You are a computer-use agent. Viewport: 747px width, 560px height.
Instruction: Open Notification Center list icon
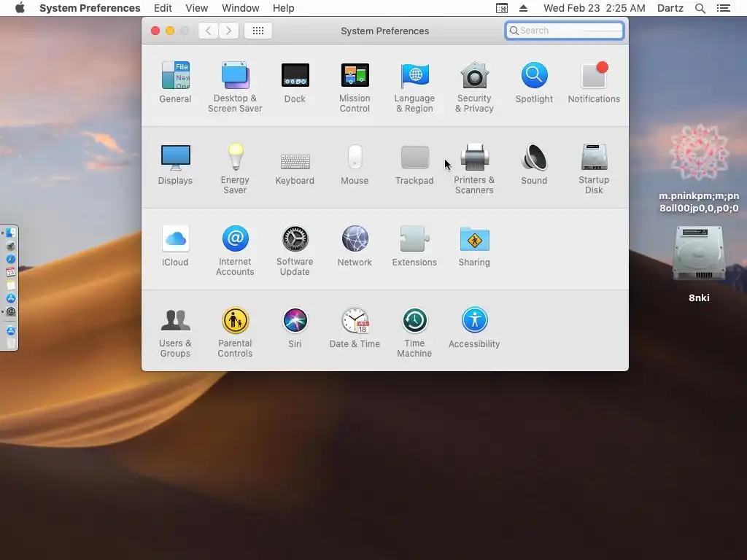point(723,8)
